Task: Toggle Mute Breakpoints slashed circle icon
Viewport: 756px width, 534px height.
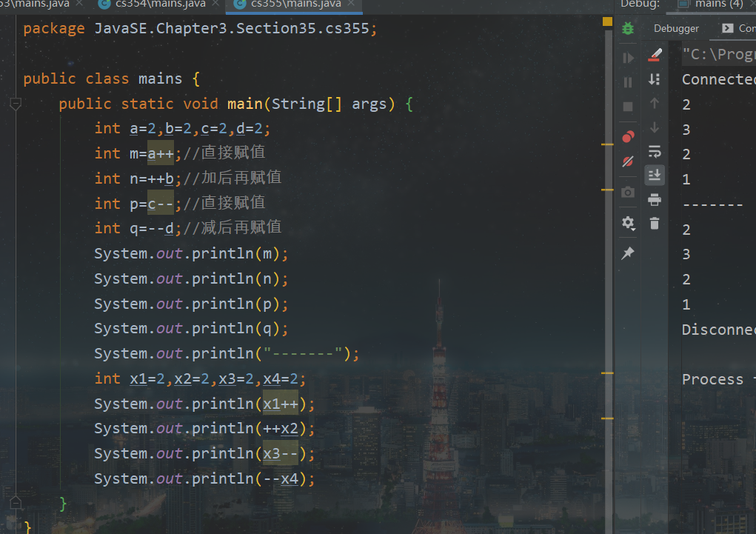Action: [x=628, y=161]
